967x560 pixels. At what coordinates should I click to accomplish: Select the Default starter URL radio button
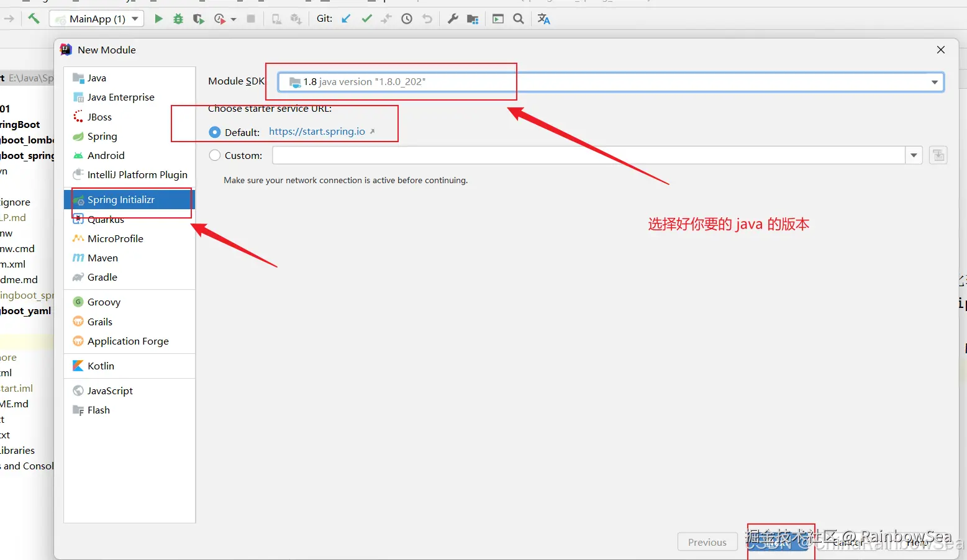point(215,132)
